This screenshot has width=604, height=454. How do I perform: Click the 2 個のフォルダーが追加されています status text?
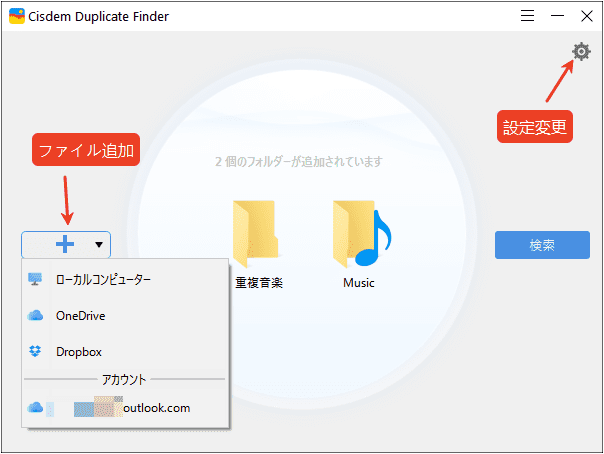[x=299, y=161]
